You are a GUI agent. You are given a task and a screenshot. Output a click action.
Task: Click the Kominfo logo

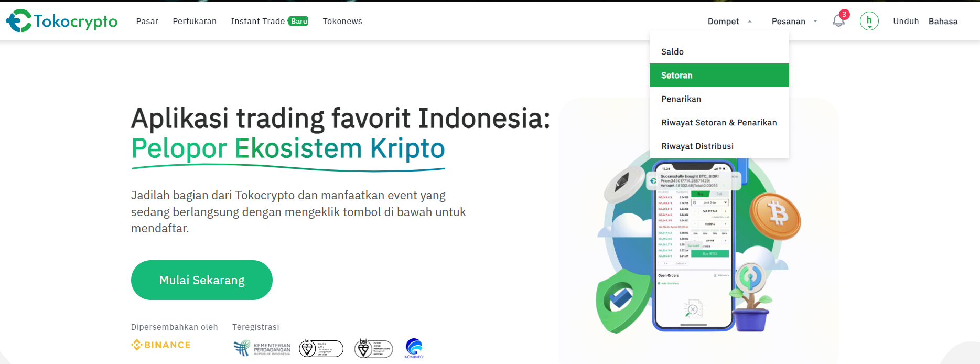point(414,348)
